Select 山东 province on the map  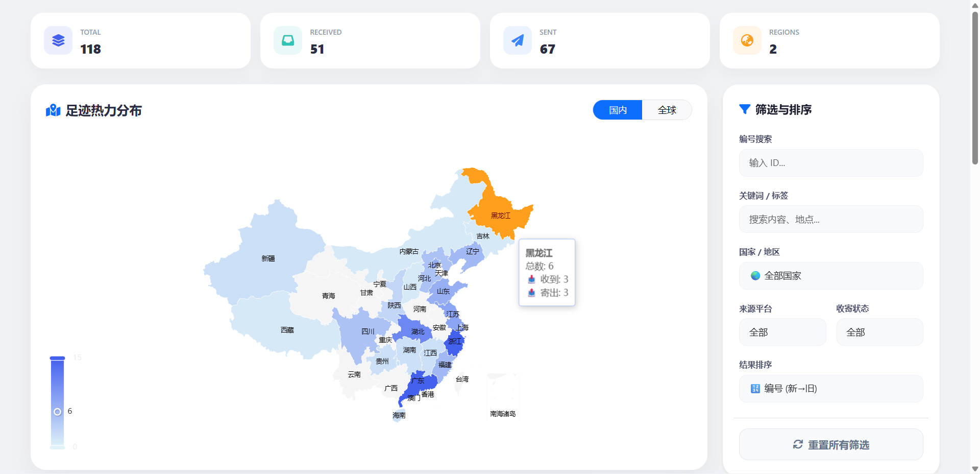tap(443, 291)
